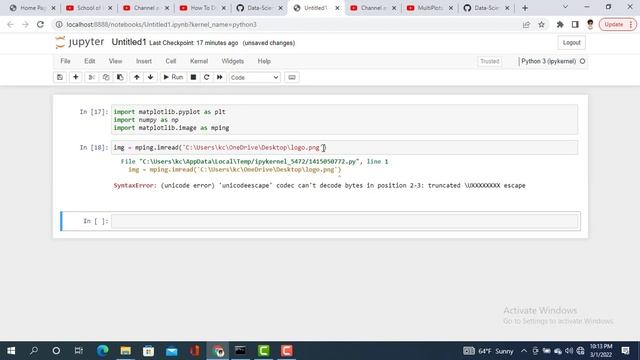Screen dimensions: 640x360
Task: Restart kernel and run all cells icon
Action: tap(220, 77)
